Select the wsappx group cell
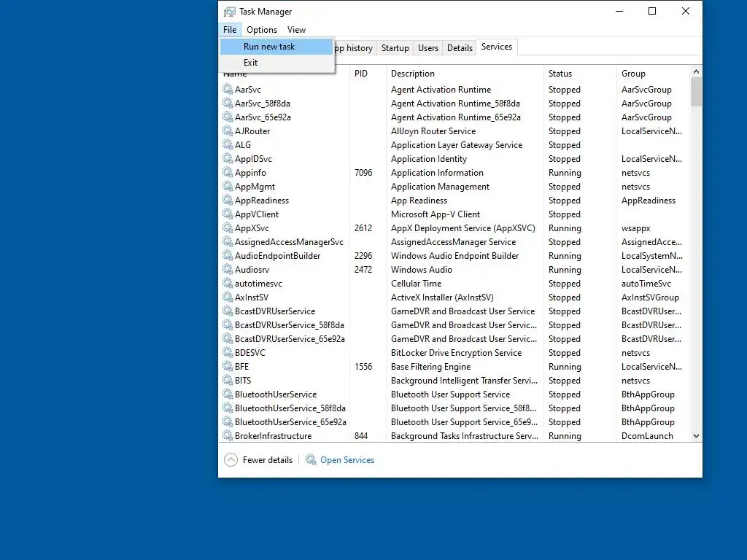 [x=635, y=228]
